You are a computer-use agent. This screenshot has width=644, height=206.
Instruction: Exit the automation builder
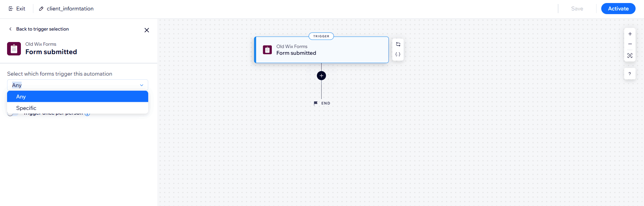tap(17, 9)
